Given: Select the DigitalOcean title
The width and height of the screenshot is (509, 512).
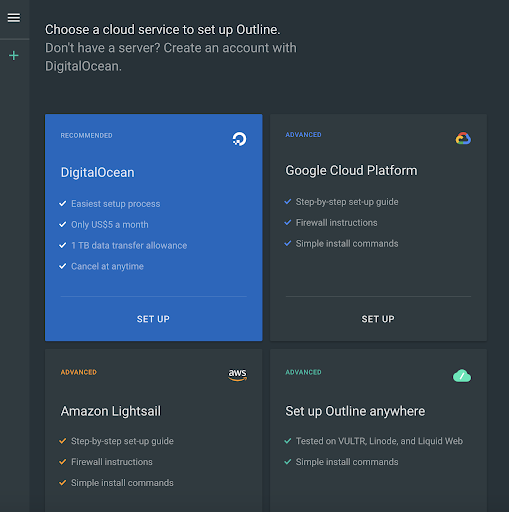Looking at the screenshot, I should click(x=98, y=173).
